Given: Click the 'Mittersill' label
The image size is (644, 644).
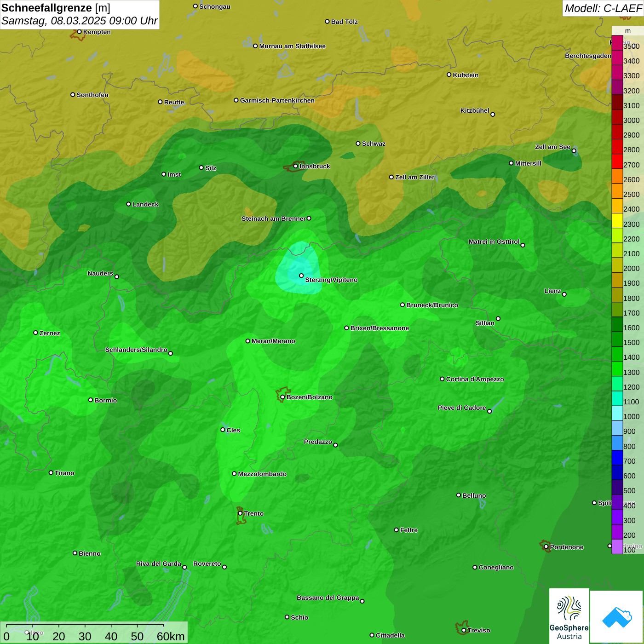Looking at the screenshot, I should tap(528, 163).
